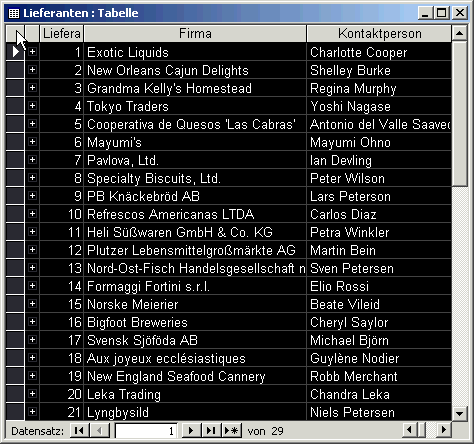This screenshot has width=474, height=444.
Task: Click cell 'Svensk Sjöföda AB'
Action: pos(195,340)
